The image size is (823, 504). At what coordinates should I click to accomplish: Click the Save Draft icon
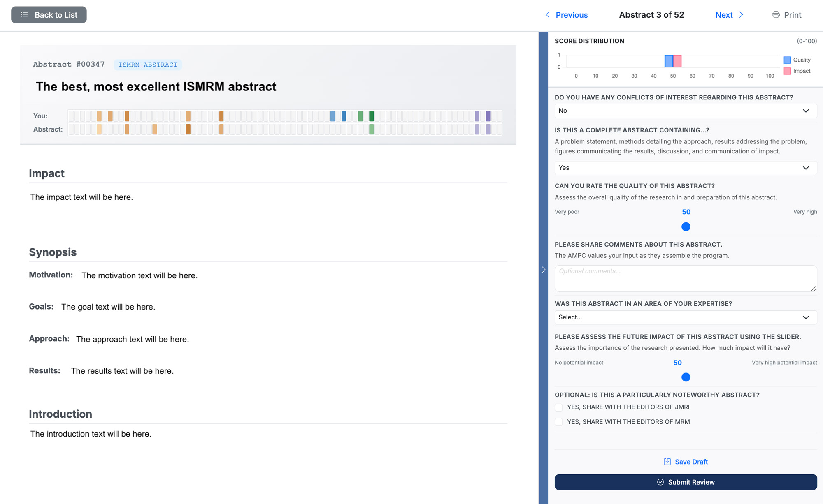pos(667,462)
